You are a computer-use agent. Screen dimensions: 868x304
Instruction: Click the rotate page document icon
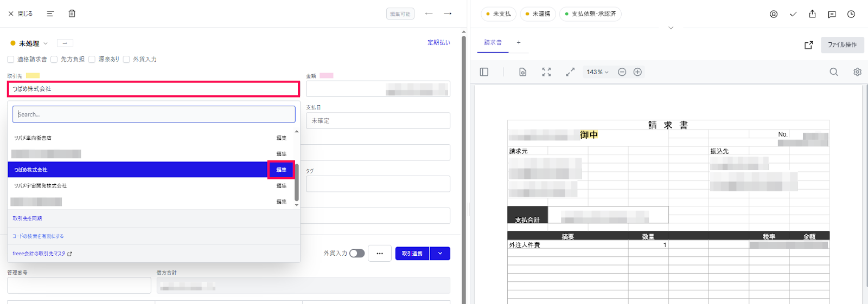point(522,72)
